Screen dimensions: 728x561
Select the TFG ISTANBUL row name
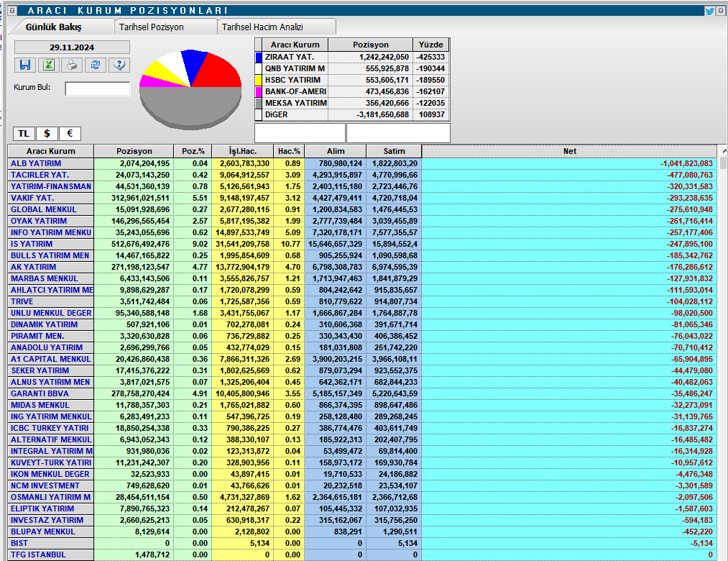click(x=39, y=555)
